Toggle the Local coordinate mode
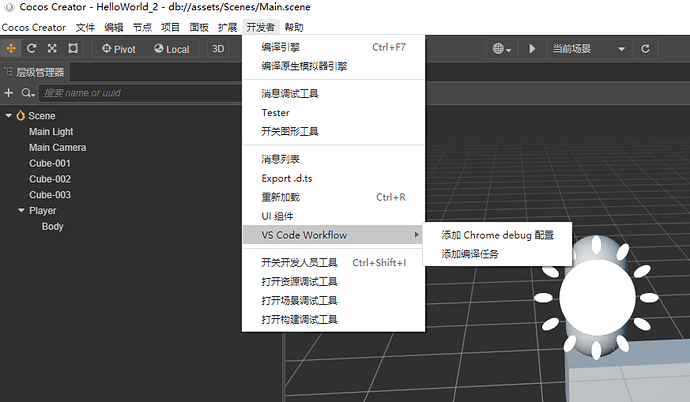Screen dimensions: 690x402 coord(172,49)
